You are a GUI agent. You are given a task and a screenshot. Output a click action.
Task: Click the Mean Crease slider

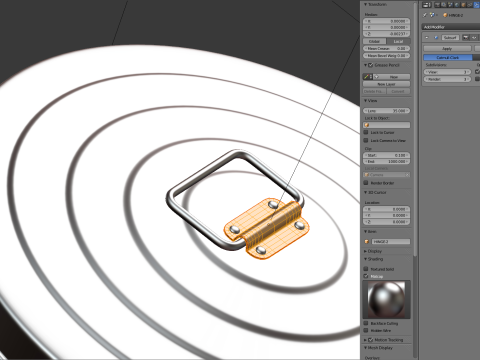pyautogui.click(x=387, y=48)
